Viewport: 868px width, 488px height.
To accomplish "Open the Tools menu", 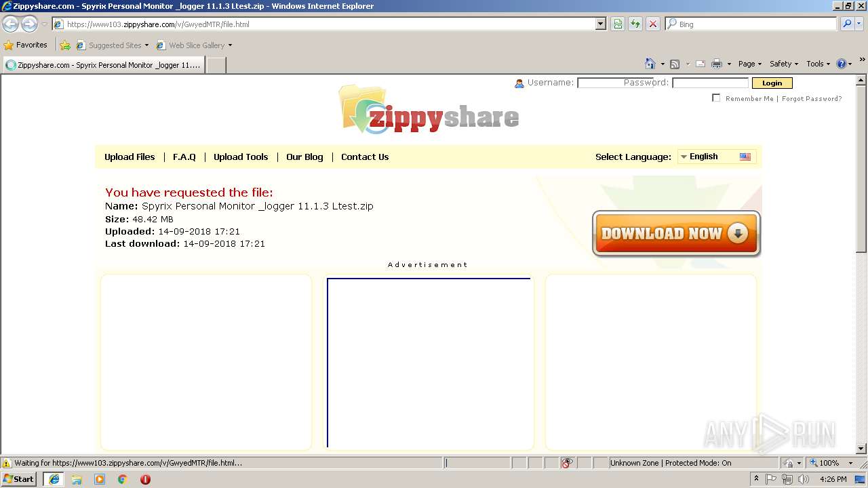I will (x=818, y=64).
